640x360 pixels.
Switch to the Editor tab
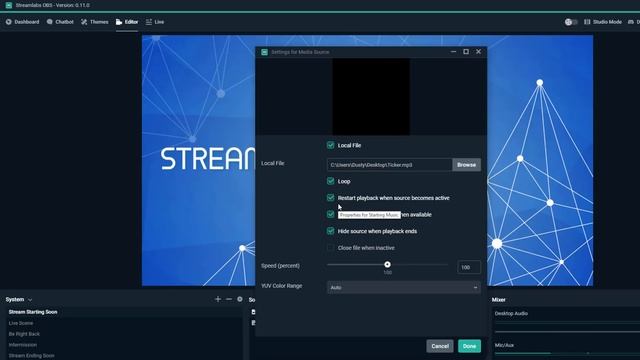(127, 22)
